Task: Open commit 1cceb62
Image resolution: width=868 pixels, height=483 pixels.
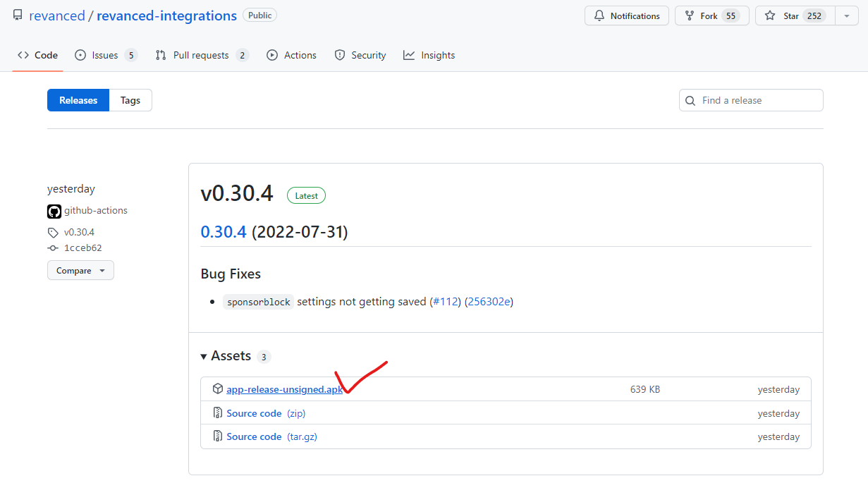Action: coord(83,248)
